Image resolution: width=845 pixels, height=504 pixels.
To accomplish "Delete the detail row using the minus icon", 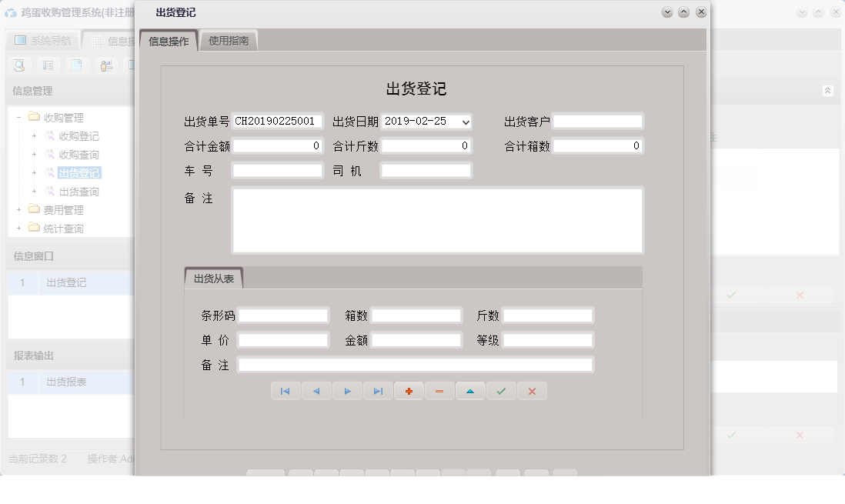I will [439, 391].
